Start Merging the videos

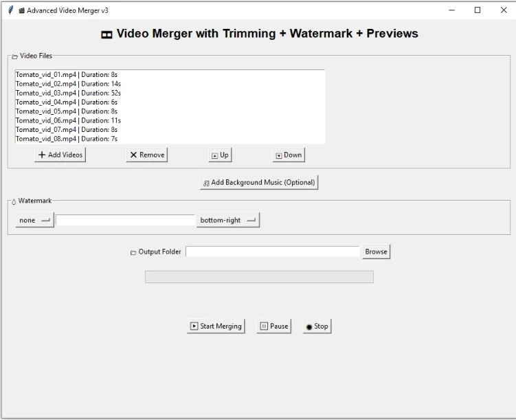pyautogui.click(x=216, y=326)
